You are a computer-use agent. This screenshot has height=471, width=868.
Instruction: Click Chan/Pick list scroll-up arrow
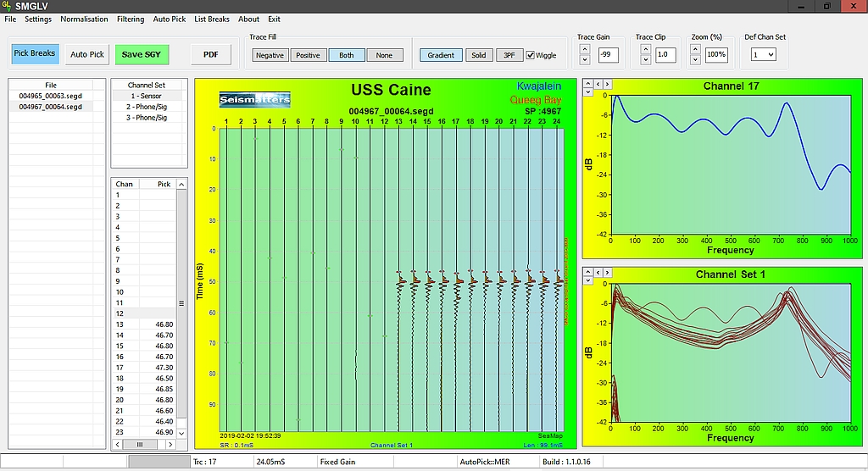coord(181,184)
